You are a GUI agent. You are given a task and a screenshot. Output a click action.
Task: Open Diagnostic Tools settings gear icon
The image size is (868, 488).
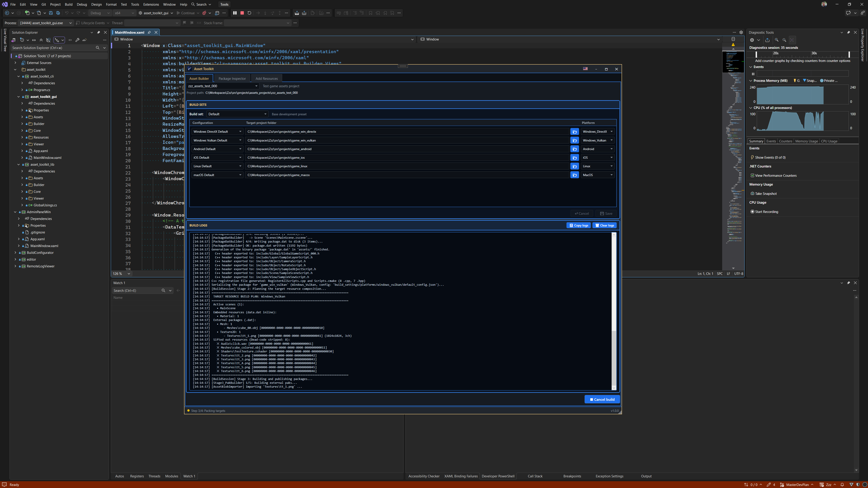point(752,40)
